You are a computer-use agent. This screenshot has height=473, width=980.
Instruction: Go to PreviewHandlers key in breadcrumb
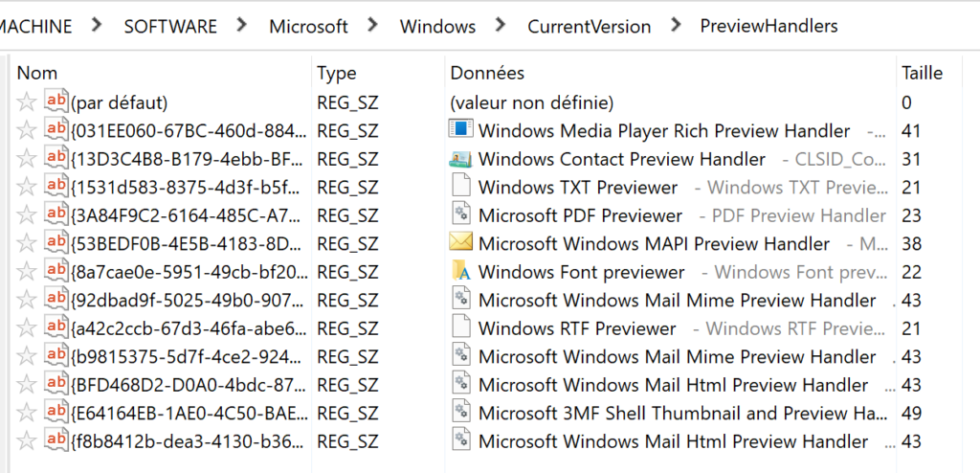tap(768, 26)
